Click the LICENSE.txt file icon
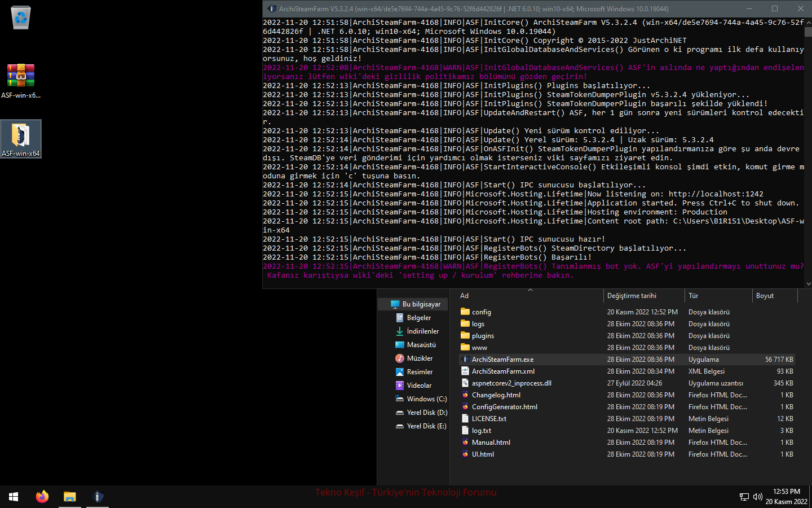Image resolution: width=812 pixels, height=508 pixels. [x=465, y=418]
